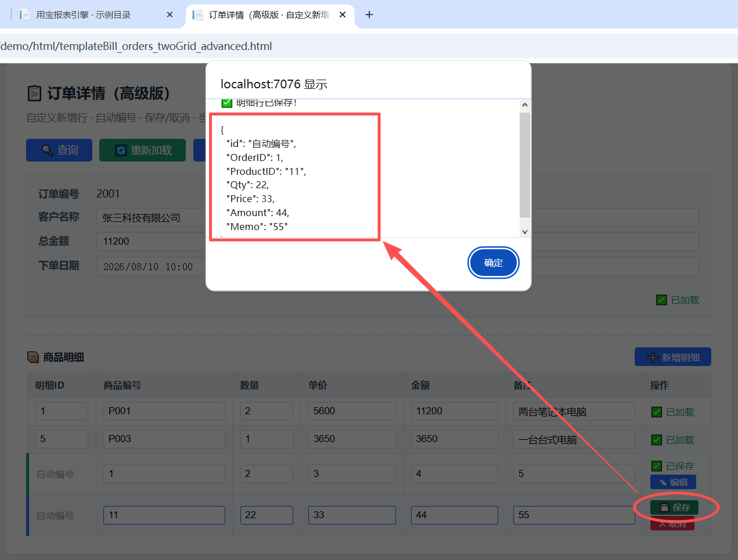Click the 保存 button in new row
Screen dimensions: 738x560
(x=674, y=507)
